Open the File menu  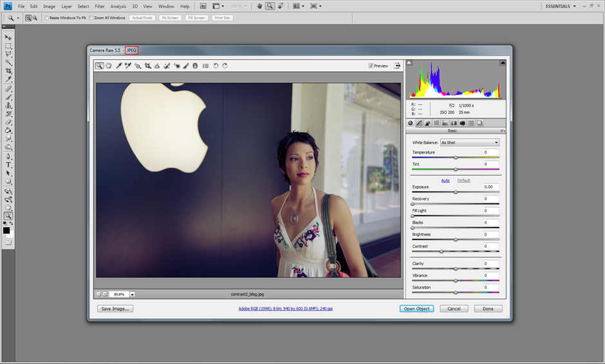[21, 6]
